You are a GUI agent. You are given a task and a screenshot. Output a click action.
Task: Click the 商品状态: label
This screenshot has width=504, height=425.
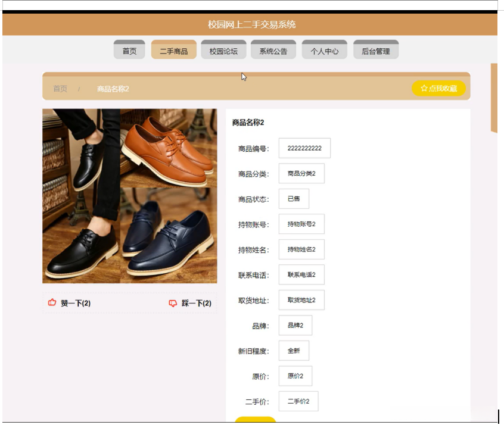pos(254,199)
